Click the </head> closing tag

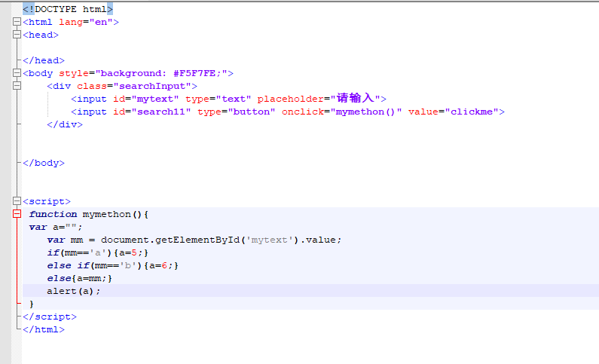click(44, 60)
